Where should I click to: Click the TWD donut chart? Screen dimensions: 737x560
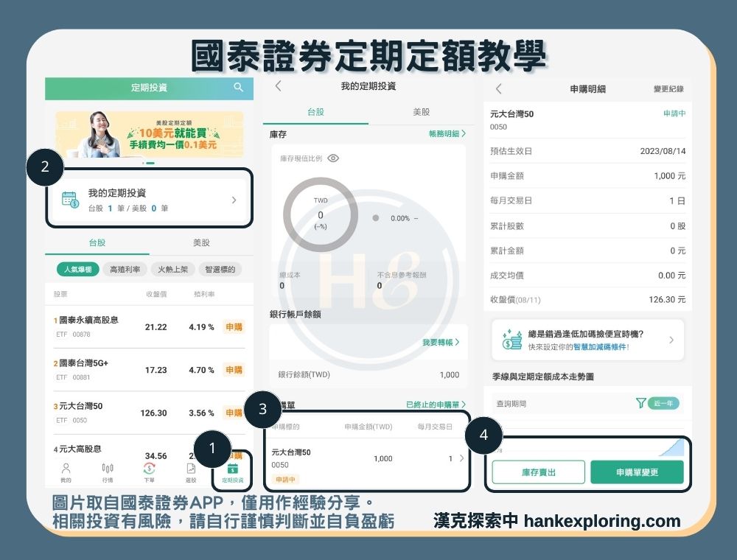point(321,214)
